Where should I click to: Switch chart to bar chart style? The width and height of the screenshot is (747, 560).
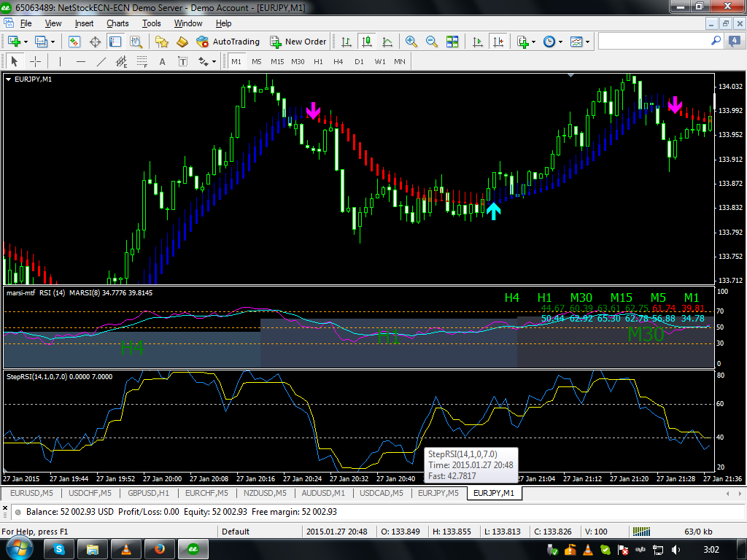[x=346, y=42]
